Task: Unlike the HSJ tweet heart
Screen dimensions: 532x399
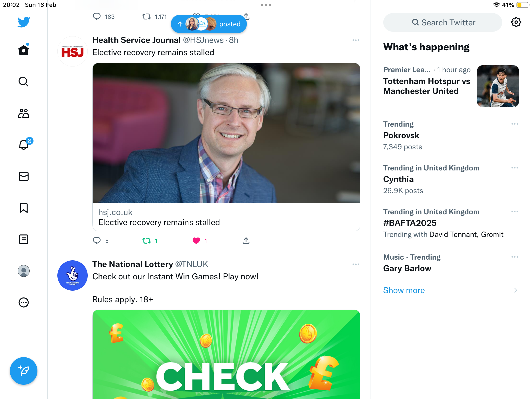Action: [199, 240]
